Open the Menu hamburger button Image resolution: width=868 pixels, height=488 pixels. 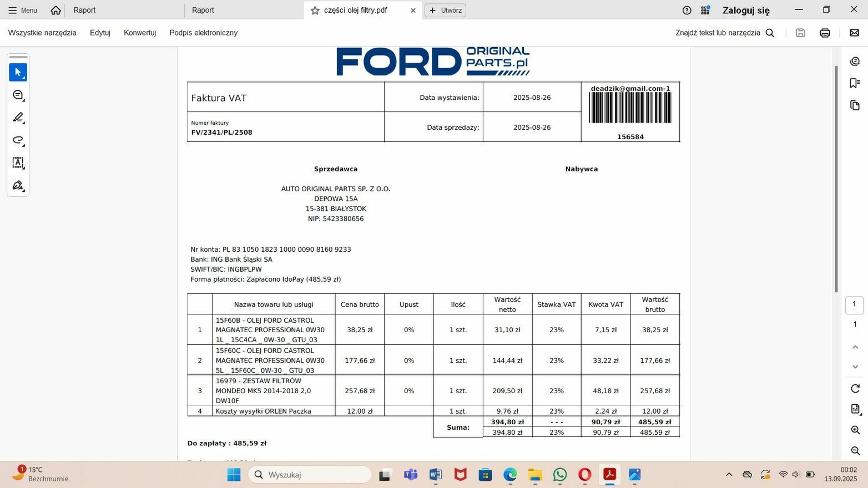coord(23,10)
